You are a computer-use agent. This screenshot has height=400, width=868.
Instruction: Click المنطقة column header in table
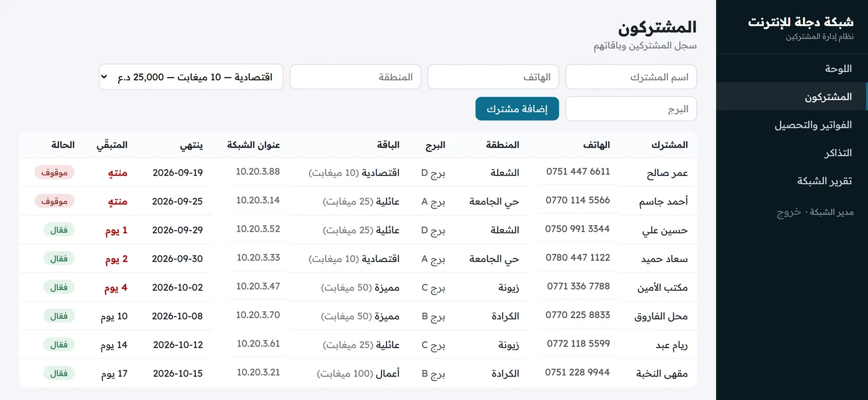503,145
